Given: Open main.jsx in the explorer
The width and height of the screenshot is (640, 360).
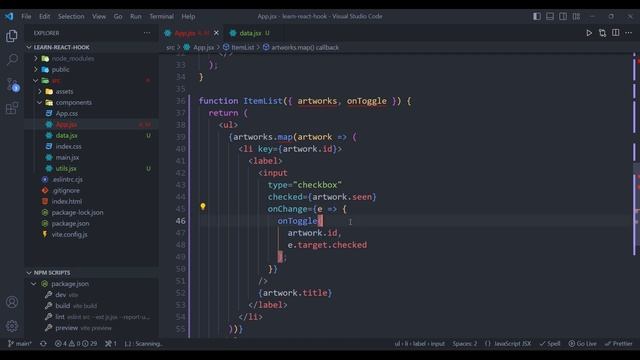Looking at the screenshot, I should 91,158.
